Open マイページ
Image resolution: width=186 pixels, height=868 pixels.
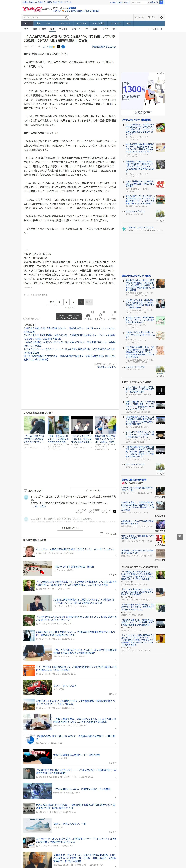pos(139,18)
